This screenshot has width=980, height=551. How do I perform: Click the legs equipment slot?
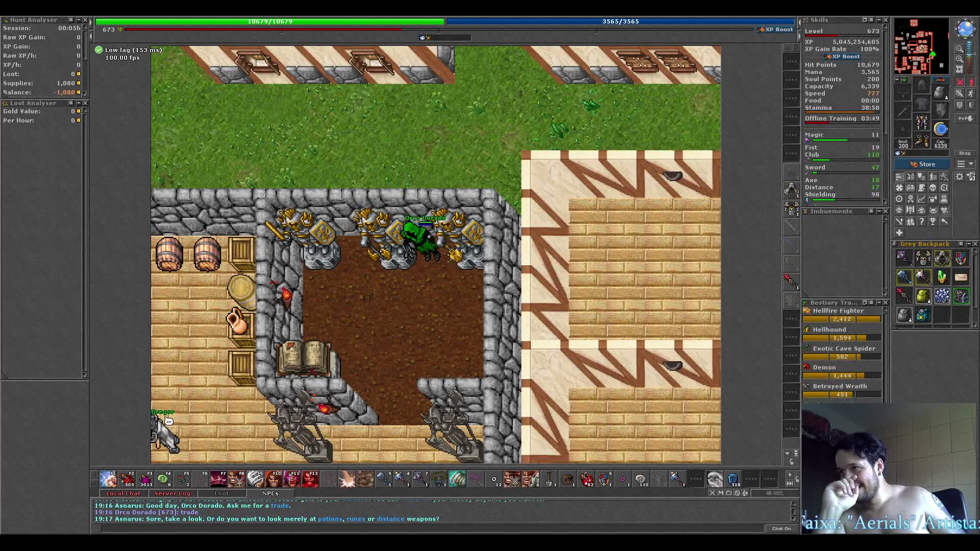[922, 122]
